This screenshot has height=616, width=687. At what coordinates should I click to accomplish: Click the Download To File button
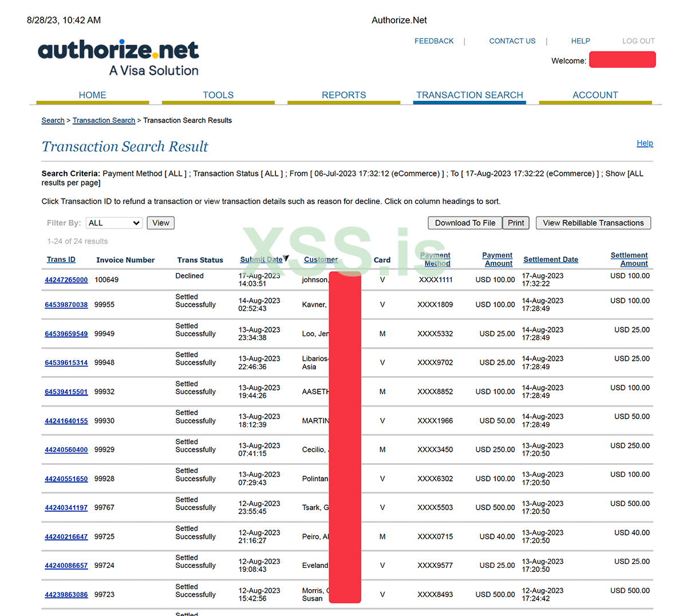pos(465,223)
